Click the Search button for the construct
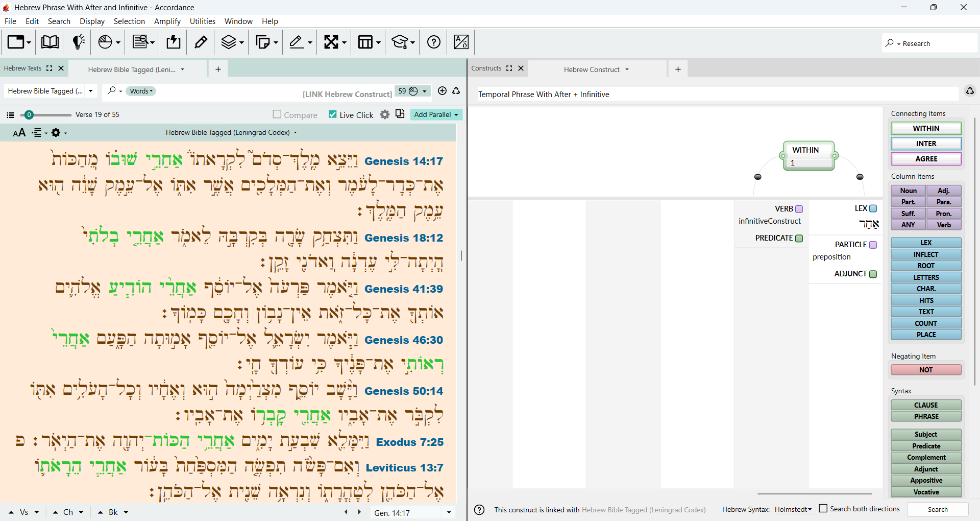Viewport: 980px width, 521px height. tap(938, 509)
